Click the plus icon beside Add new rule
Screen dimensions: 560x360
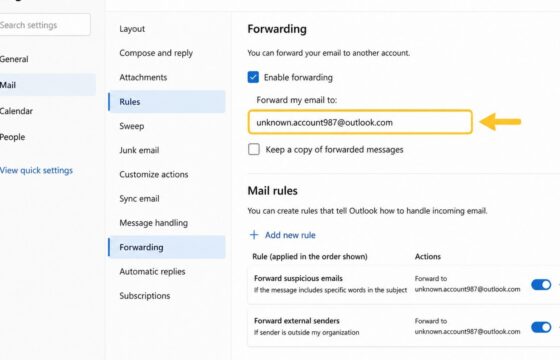(x=254, y=235)
